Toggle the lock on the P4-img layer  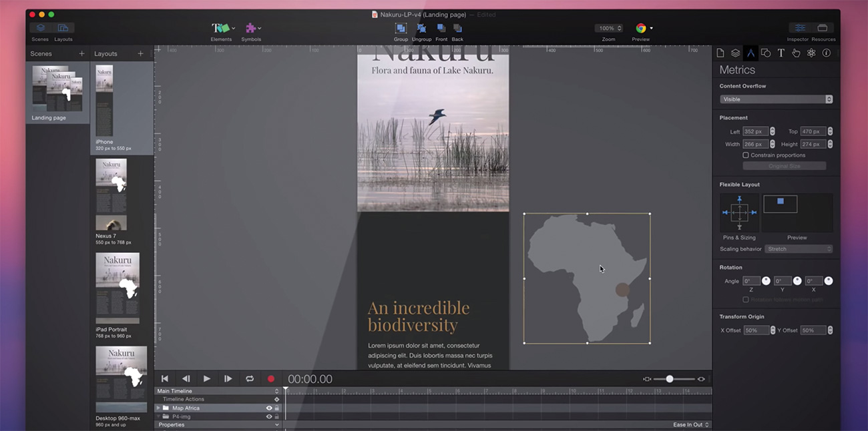pyautogui.click(x=277, y=417)
